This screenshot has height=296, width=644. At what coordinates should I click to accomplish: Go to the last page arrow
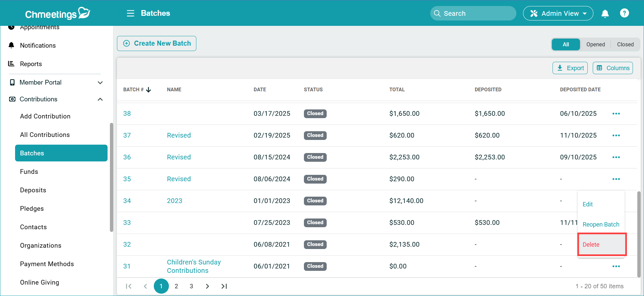(x=224, y=286)
